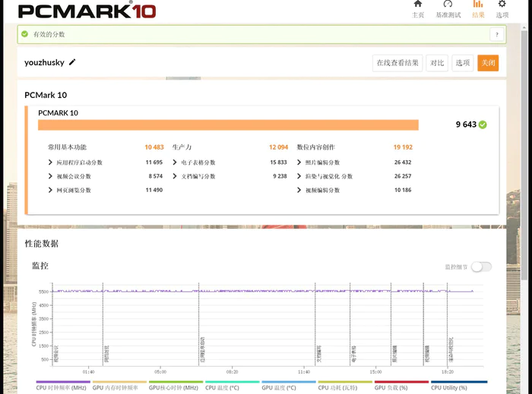Open the Results (结果) bar chart icon
532x394 pixels.
click(478, 4)
